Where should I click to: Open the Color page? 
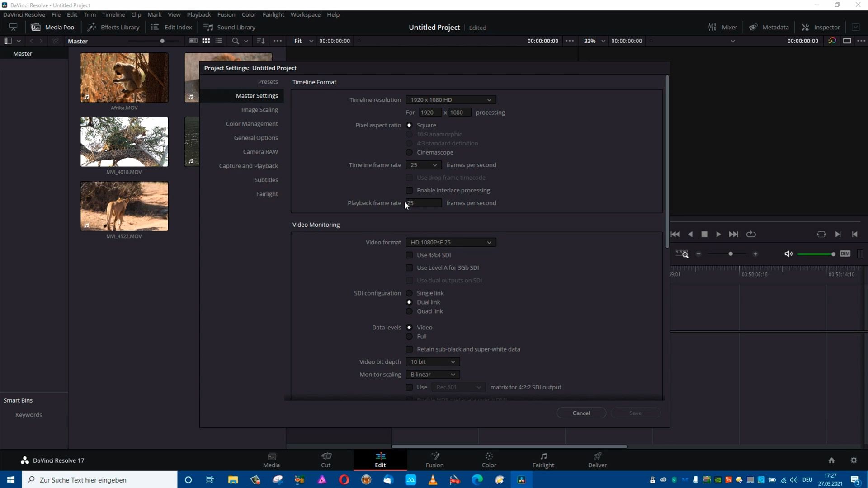pos(489,460)
